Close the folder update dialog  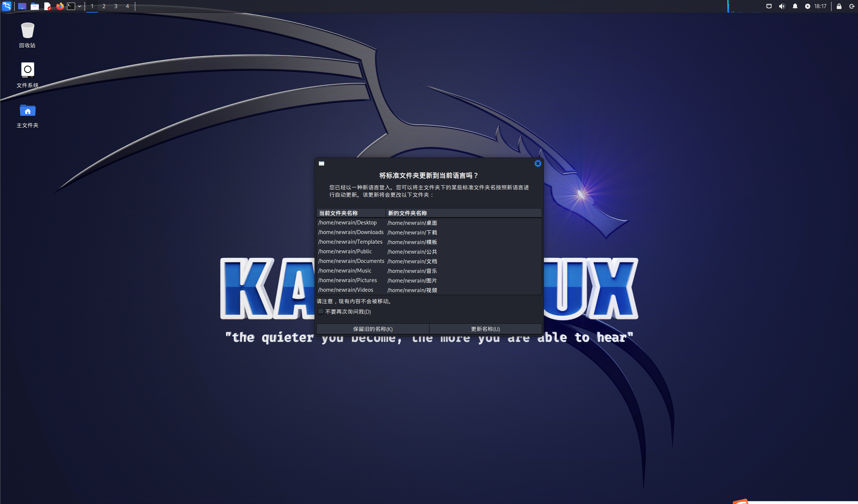pyautogui.click(x=538, y=163)
